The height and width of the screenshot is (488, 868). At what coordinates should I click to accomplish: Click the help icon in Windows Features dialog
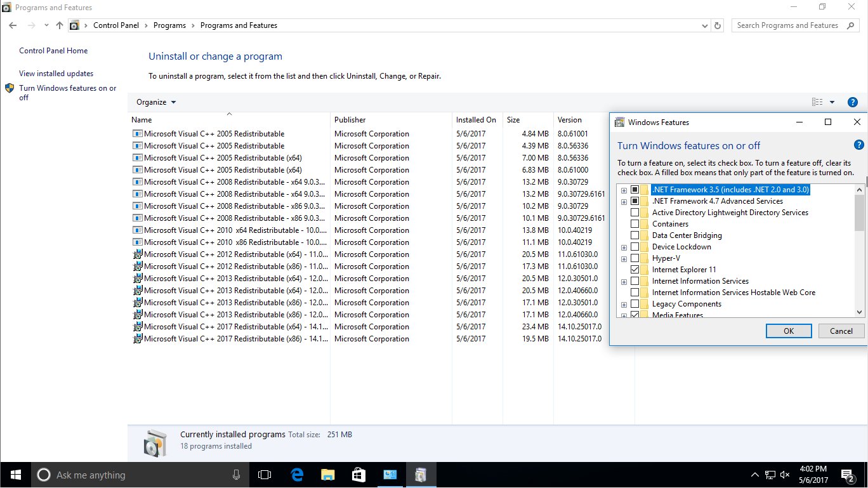(x=859, y=145)
